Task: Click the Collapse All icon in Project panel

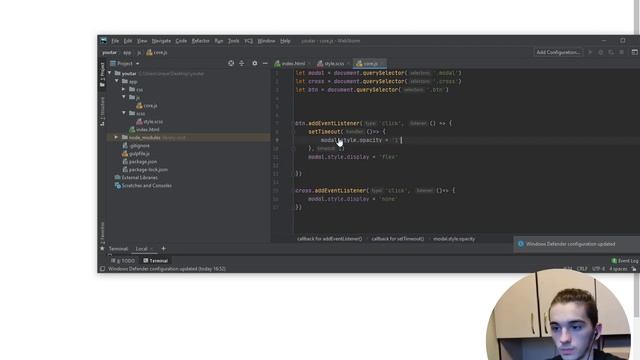Action: pos(242,63)
